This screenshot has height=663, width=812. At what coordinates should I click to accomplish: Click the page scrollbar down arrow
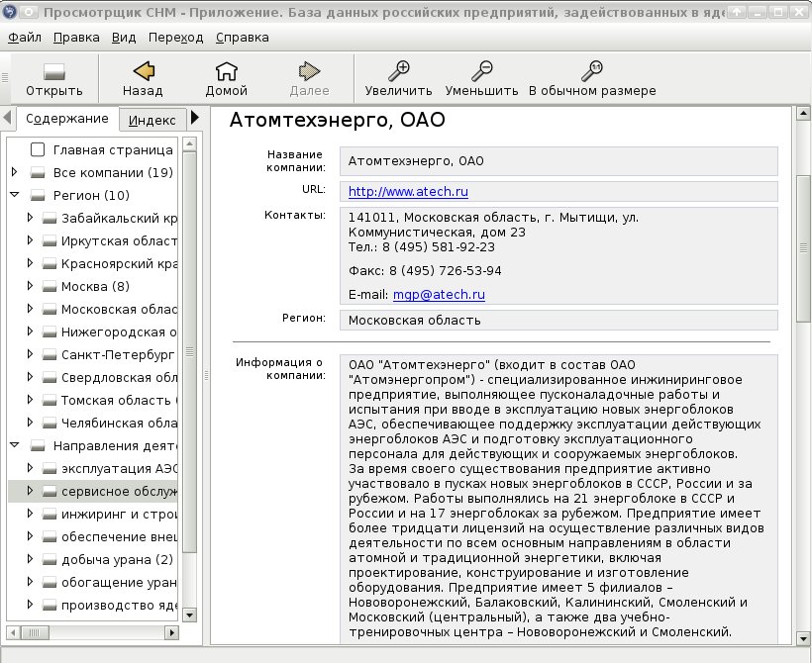point(803,638)
